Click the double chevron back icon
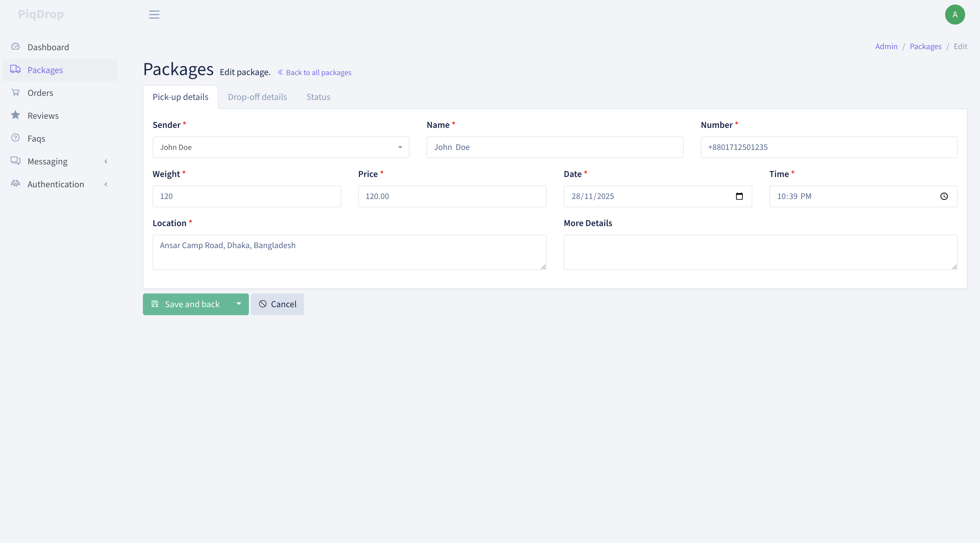Viewport: 980px width, 543px height. [x=280, y=72]
